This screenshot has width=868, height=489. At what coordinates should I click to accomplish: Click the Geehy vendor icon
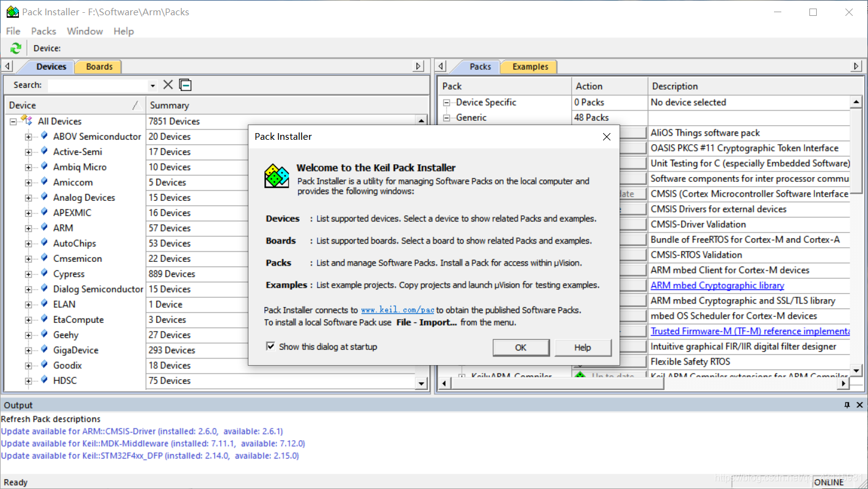pyautogui.click(x=44, y=334)
